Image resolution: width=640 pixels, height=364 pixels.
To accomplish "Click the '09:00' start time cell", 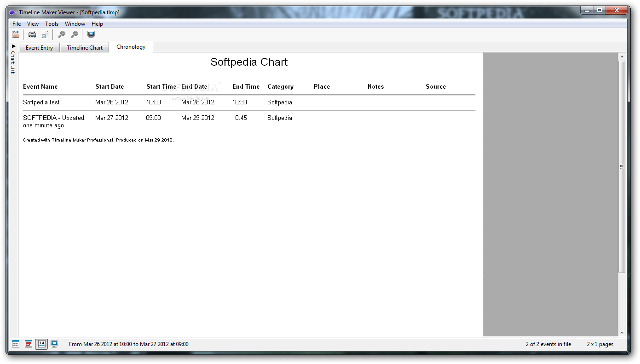I will tap(154, 118).
